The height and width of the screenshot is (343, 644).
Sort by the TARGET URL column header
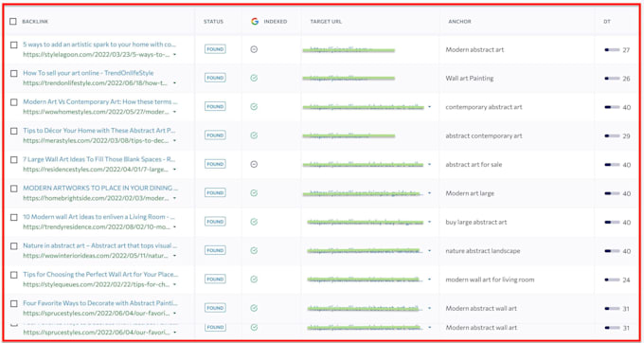click(326, 22)
